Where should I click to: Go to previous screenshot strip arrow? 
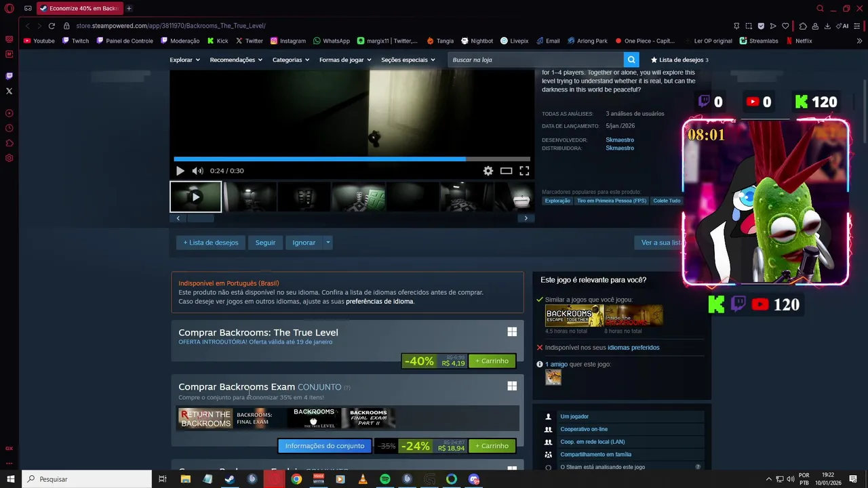(x=178, y=218)
